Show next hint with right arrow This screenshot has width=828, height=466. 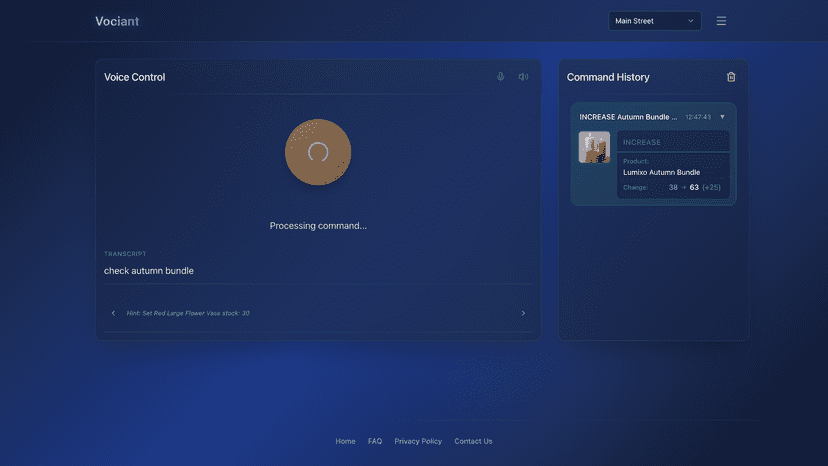click(523, 313)
